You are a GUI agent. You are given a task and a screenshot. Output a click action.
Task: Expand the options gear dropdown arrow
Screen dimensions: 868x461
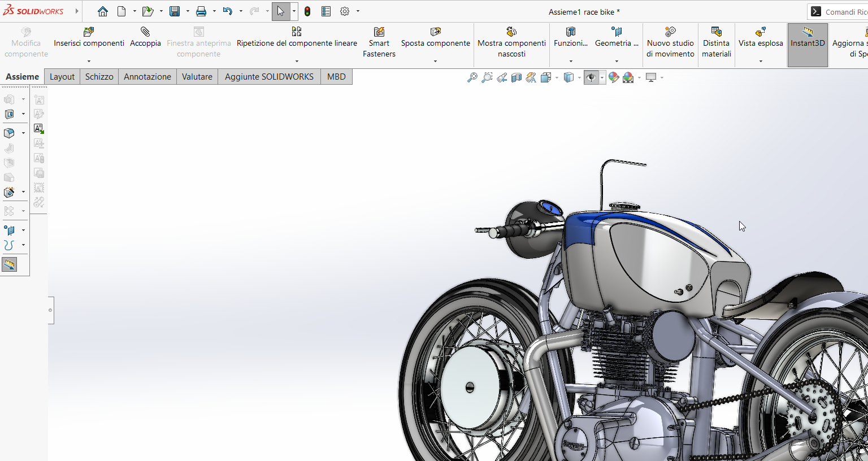pyautogui.click(x=358, y=11)
